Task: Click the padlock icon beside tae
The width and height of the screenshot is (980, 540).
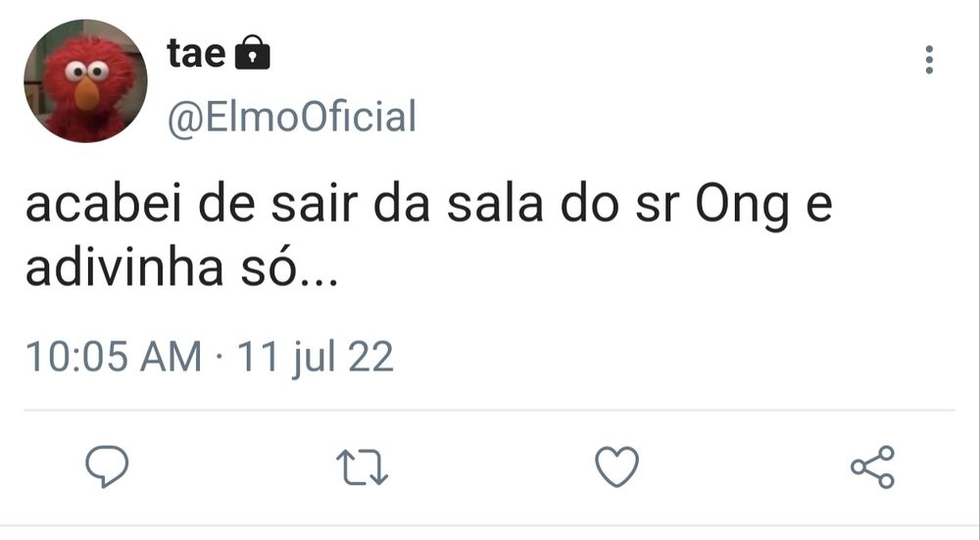Action: [254, 53]
